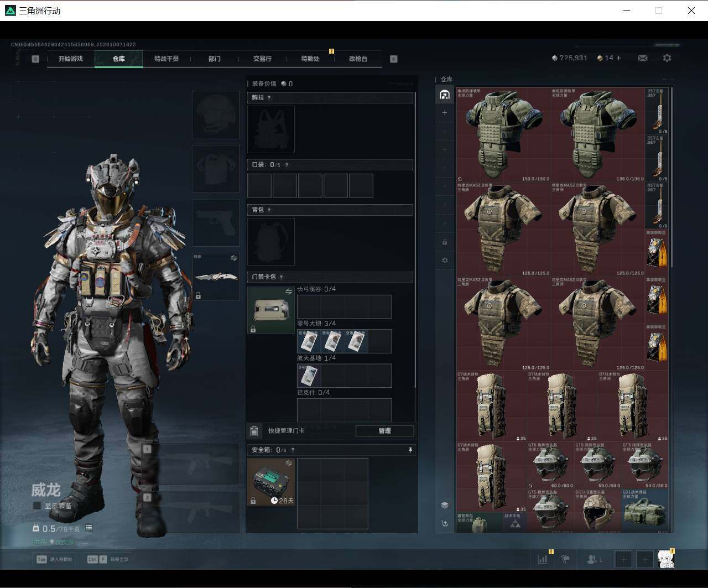Click 转移全部 Ctrl F button
Screen dimensions: 708x588
point(107,559)
